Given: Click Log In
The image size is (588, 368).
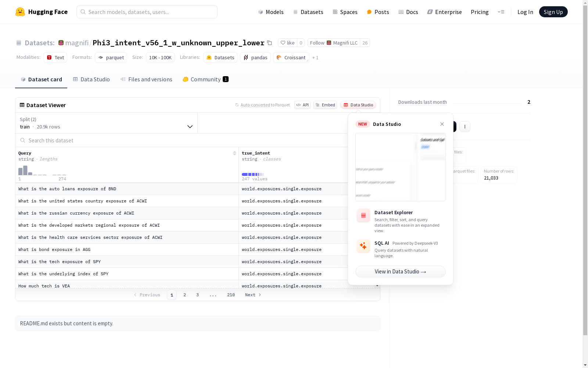Looking at the screenshot, I should click(x=525, y=12).
